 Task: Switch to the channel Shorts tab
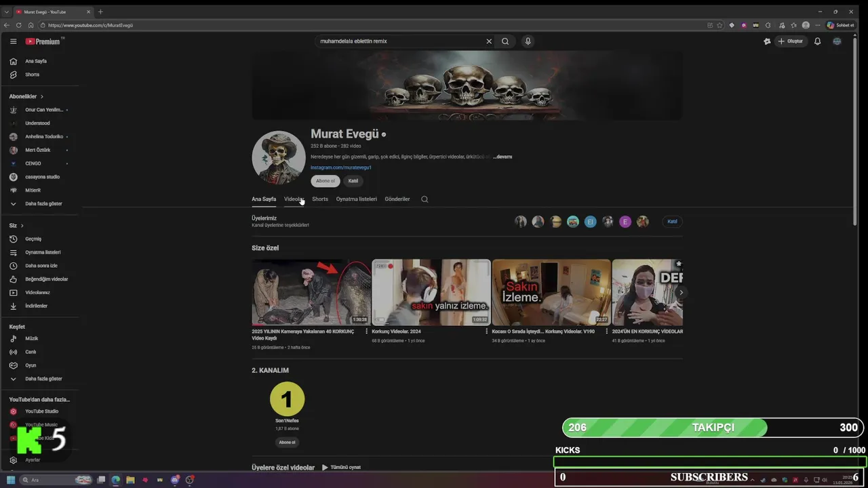pyautogui.click(x=320, y=199)
